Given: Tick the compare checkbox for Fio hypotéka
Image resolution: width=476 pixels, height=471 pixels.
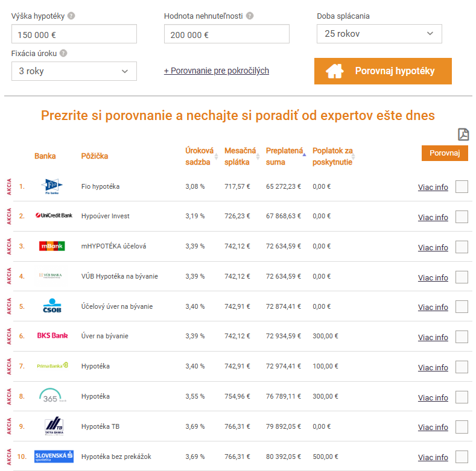Looking at the screenshot, I should tap(462, 186).
